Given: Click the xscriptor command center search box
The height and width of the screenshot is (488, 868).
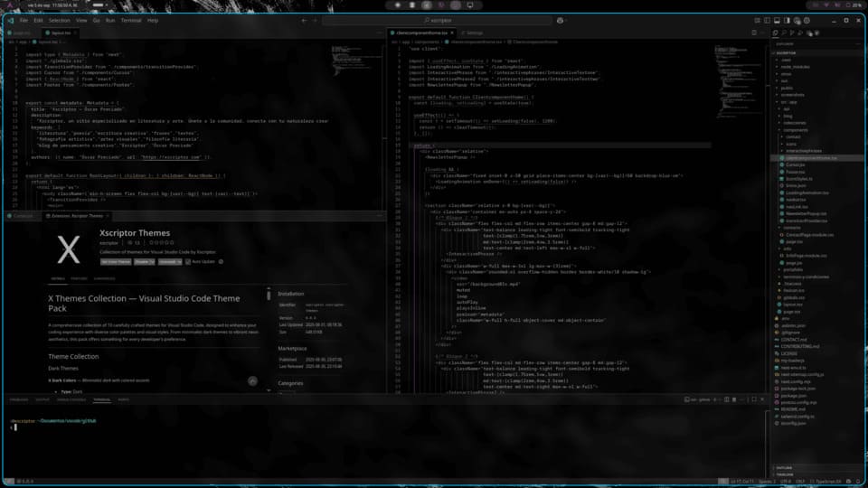Looking at the screenshot, I should tap(438, 21).
